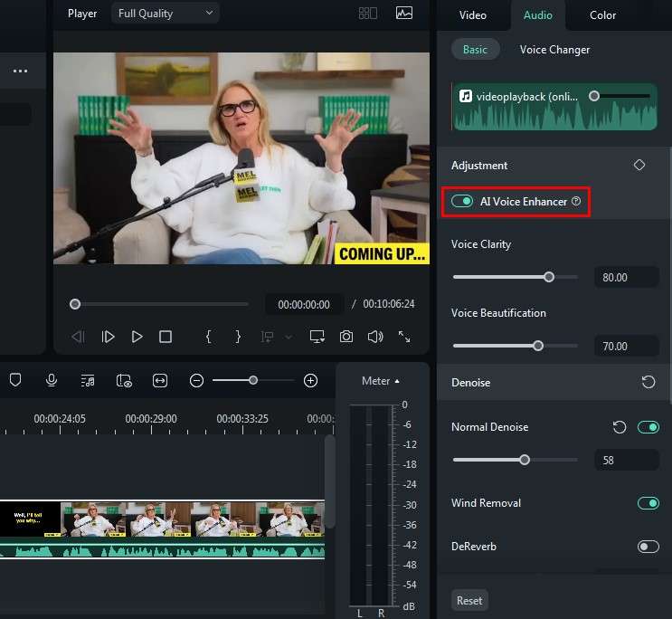Click the timeline zoom slider handle
Screen dimensions: 672x619
click(253, 380)
